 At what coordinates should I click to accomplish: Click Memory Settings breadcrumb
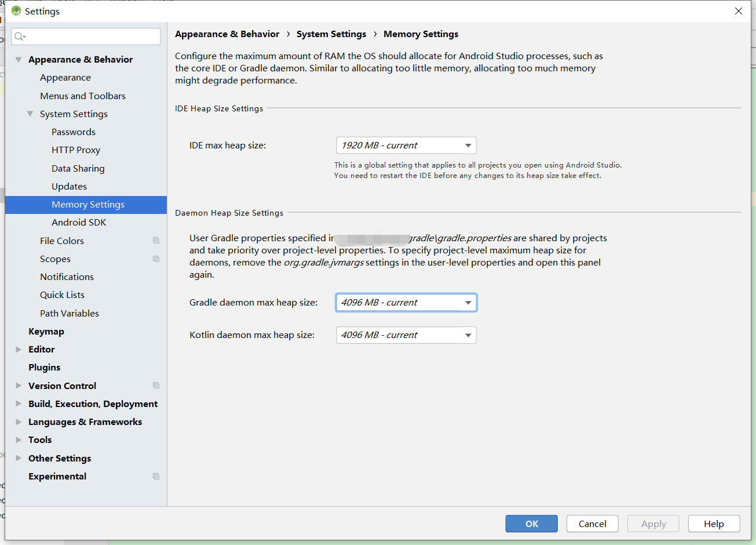tap(421, 34)
